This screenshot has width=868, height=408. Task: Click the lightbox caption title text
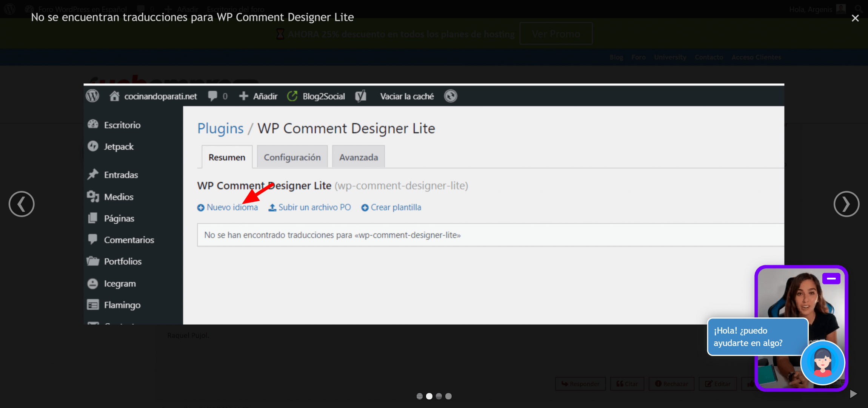coord(192,17)
